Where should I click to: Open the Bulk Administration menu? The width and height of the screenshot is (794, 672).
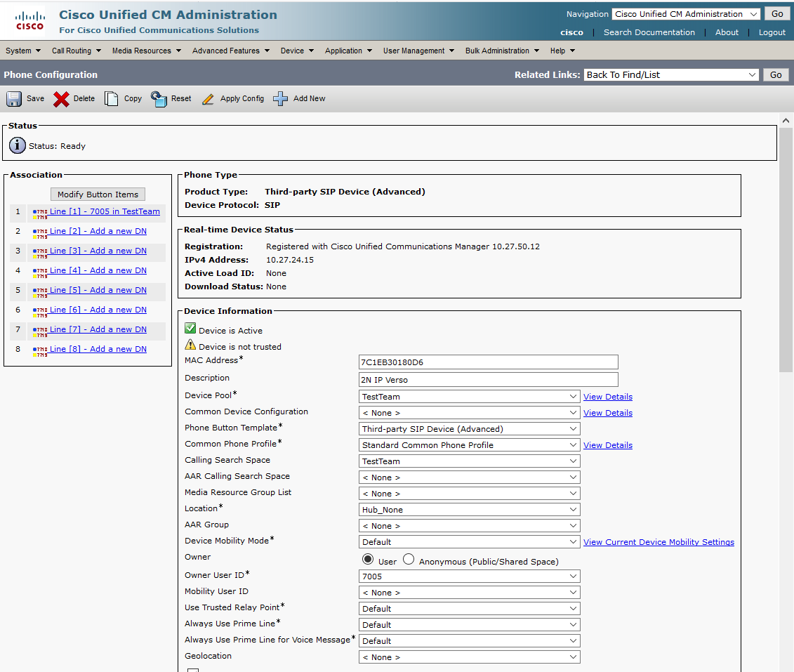[x=502, y=51]
